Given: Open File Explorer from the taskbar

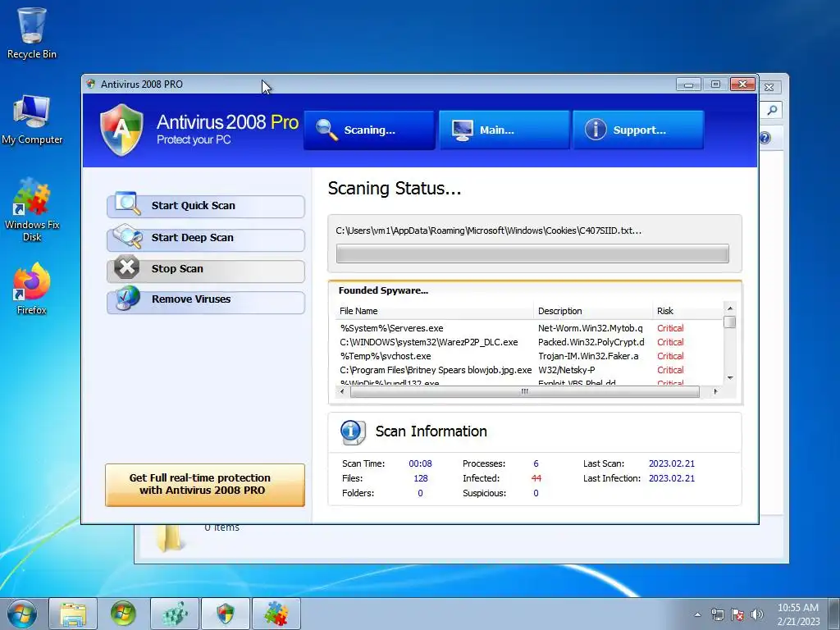Looking at the screenshot, I should [73, 614].
